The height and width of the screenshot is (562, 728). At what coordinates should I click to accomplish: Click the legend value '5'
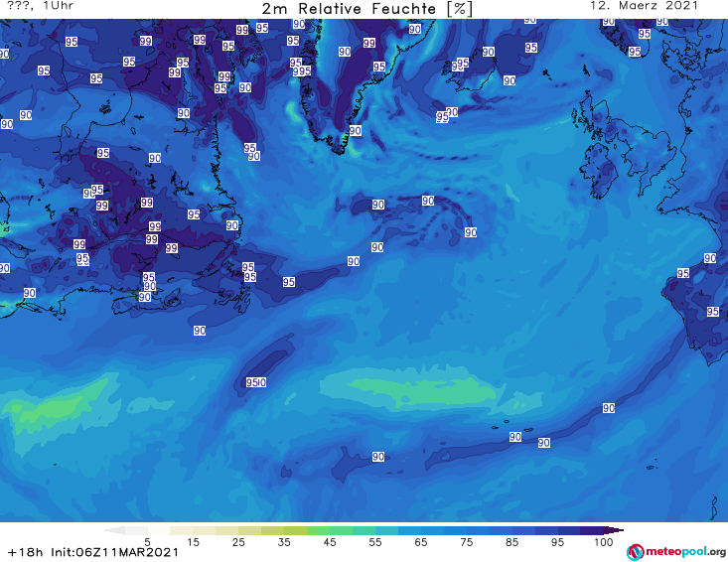point(148,542)
